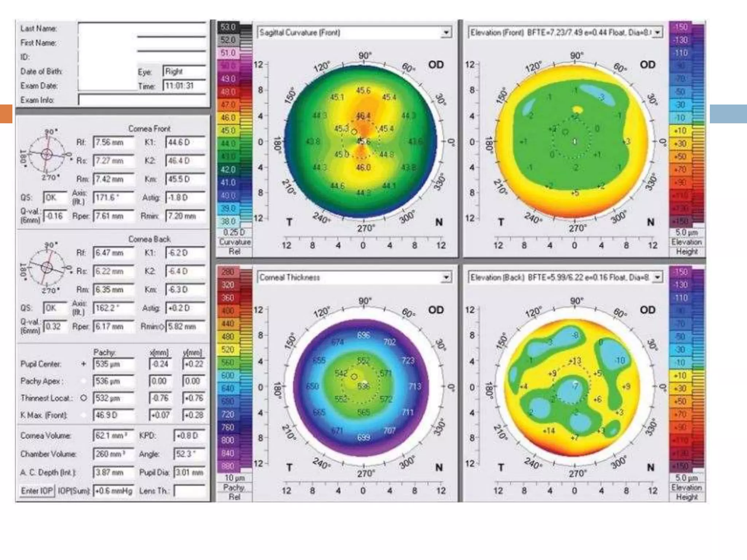Select the 53.0 curvature color swatch

point(228,27)
